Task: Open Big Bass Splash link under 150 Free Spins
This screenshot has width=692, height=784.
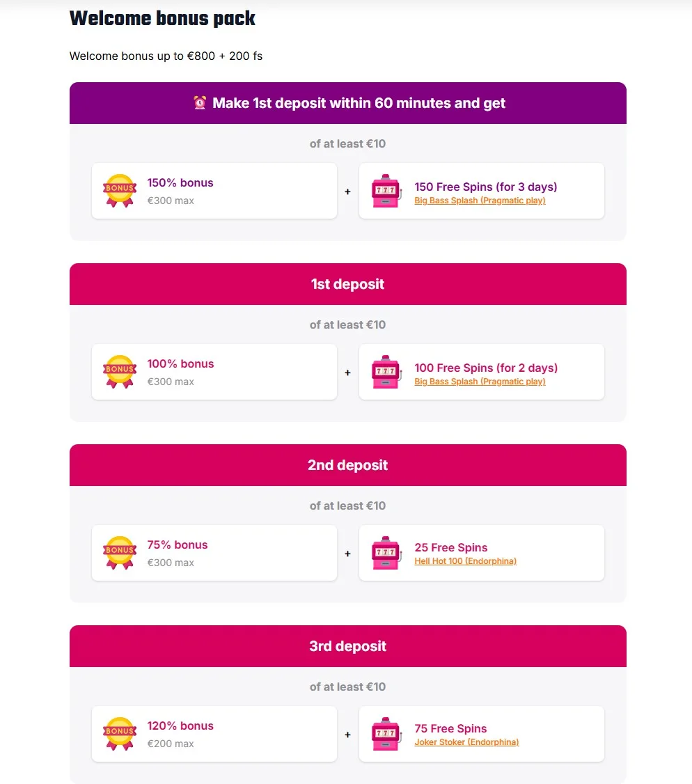Action: (480, 201)
